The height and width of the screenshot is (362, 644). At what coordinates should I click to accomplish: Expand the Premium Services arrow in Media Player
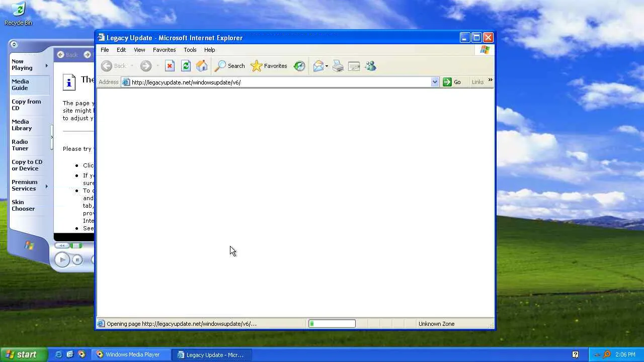coord(47,186)
